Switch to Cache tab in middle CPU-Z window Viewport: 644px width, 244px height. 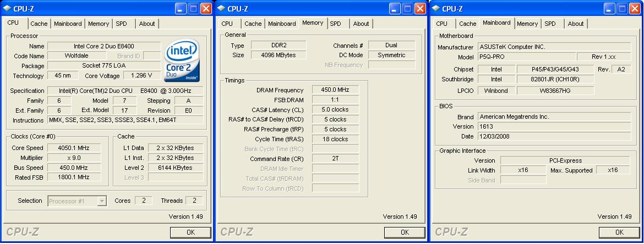point(253,24)
